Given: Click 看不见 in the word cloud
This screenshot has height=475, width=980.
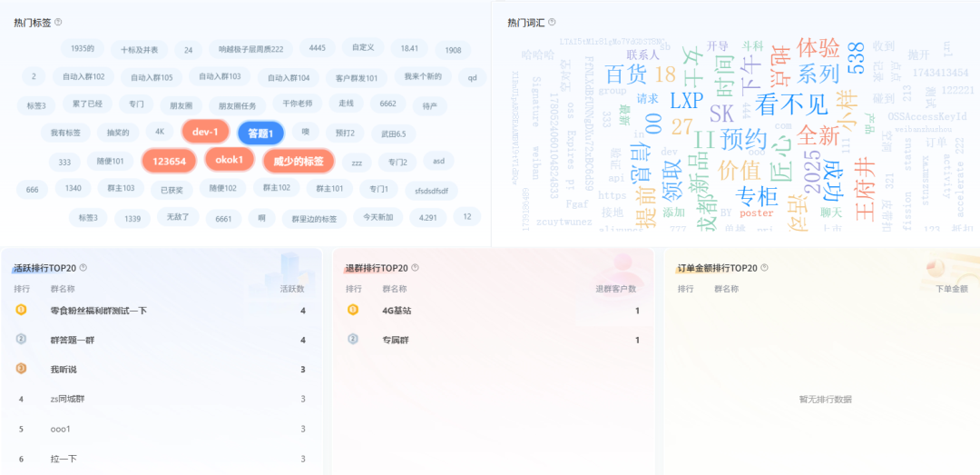Looking at the screenshot, I should pyautogui.click(x=790, y=103).
